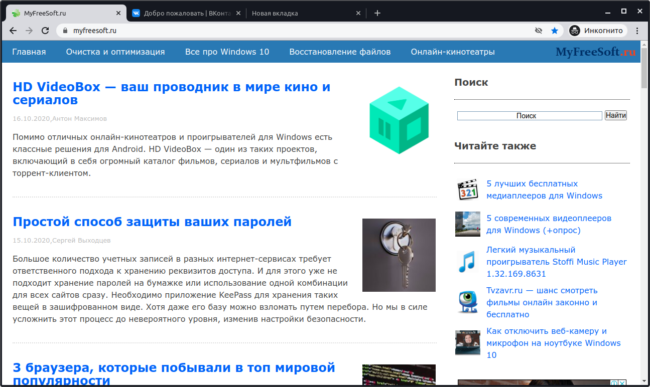Click the видеоплееров article thumbnail
This screenshot has height=387, width=650.
468,224
